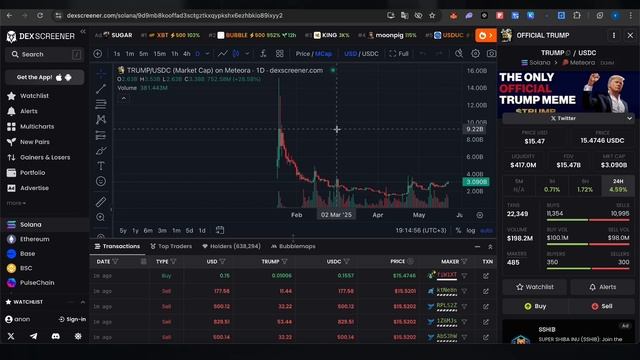Viewport: 640px width, 360px height.
Task: Expand transactions panel with up chevrons
Action: 490,247
